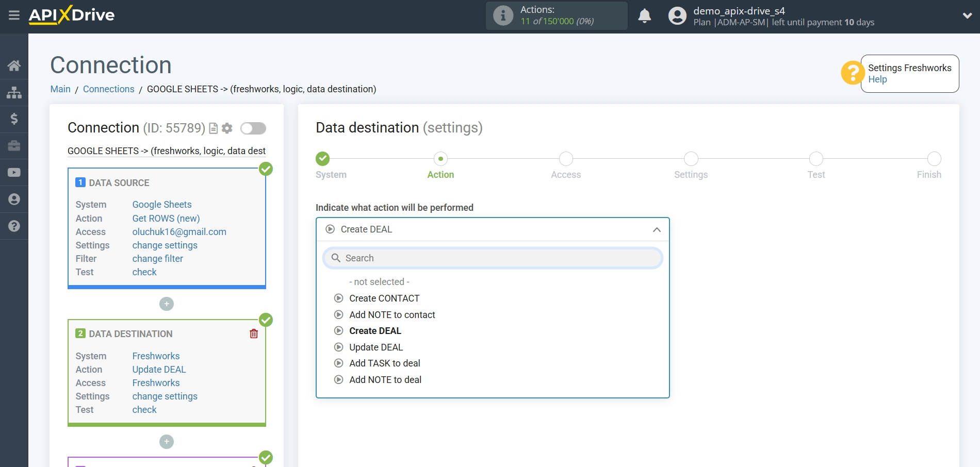Click Update DEAL action link
Viewport: 980px width, 467px height.
(x=159, y=370)
